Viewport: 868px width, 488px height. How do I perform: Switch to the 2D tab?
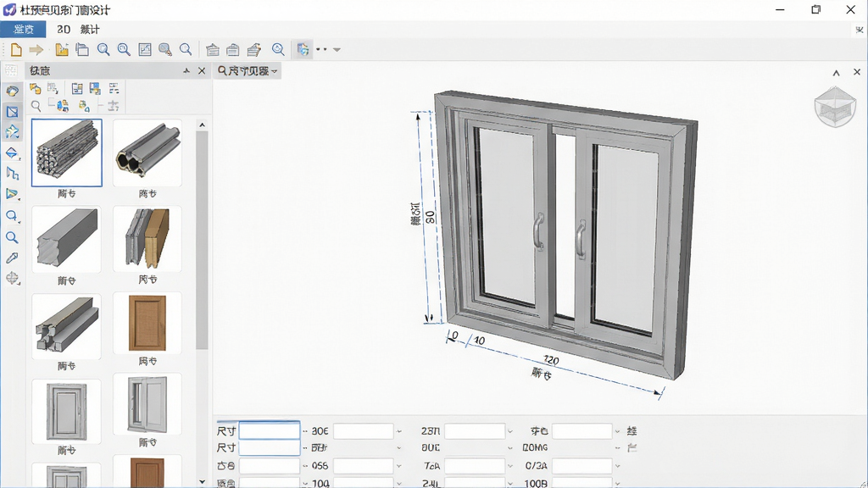(x=64, y=30)
